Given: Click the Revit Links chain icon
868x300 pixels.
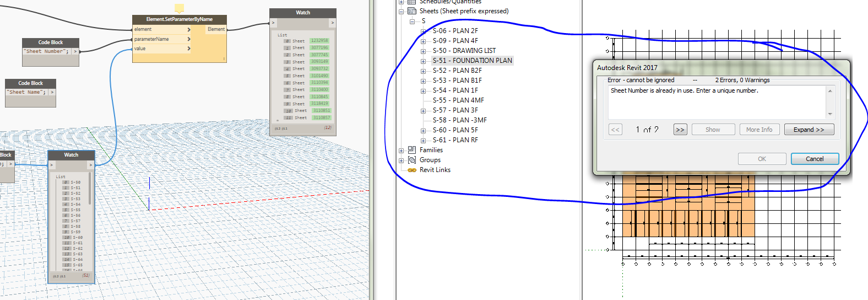Looking at the screenshot, I should tap(412, 170).
